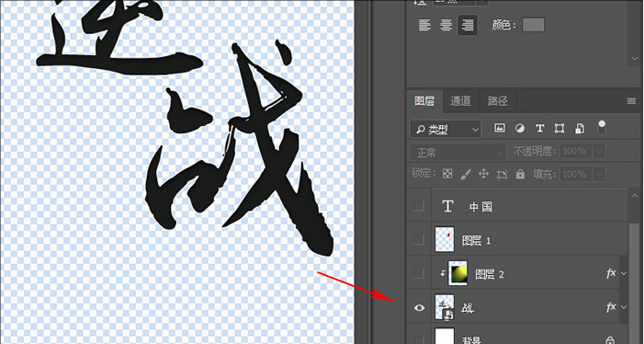644x344 pixels.
Task: Click the 图层 2 gradient thumbnail
Action: pyautogui.click(x=458, y=273)
